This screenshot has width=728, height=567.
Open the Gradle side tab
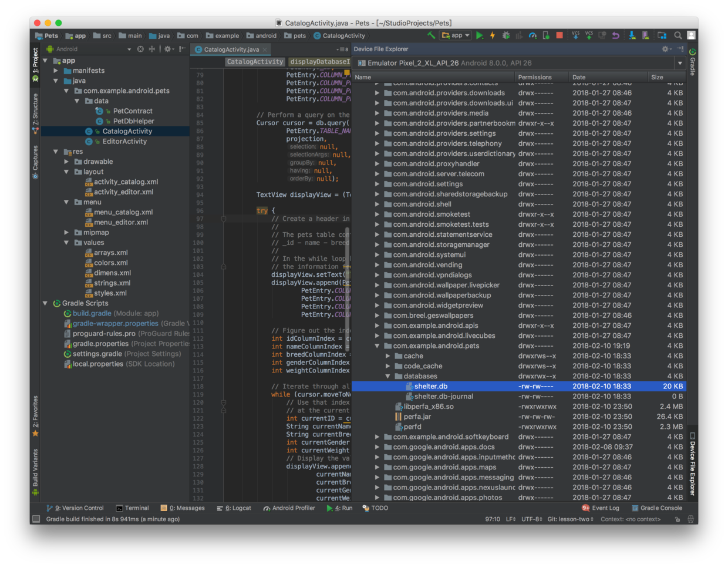[x=692, y=62]
